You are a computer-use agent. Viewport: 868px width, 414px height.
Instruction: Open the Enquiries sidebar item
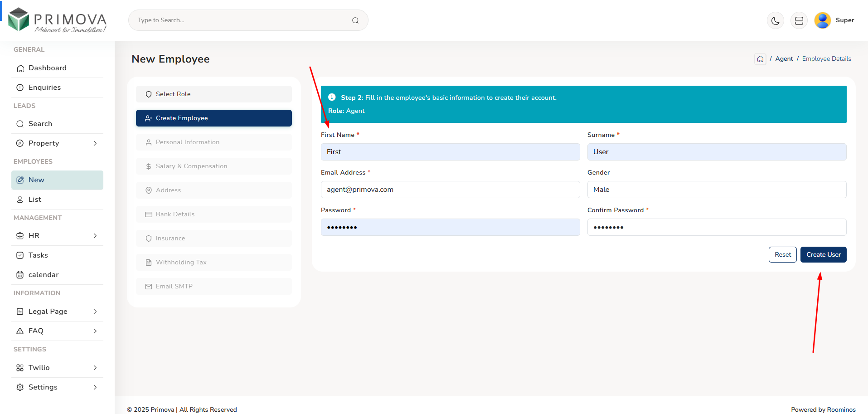point(44,88)
